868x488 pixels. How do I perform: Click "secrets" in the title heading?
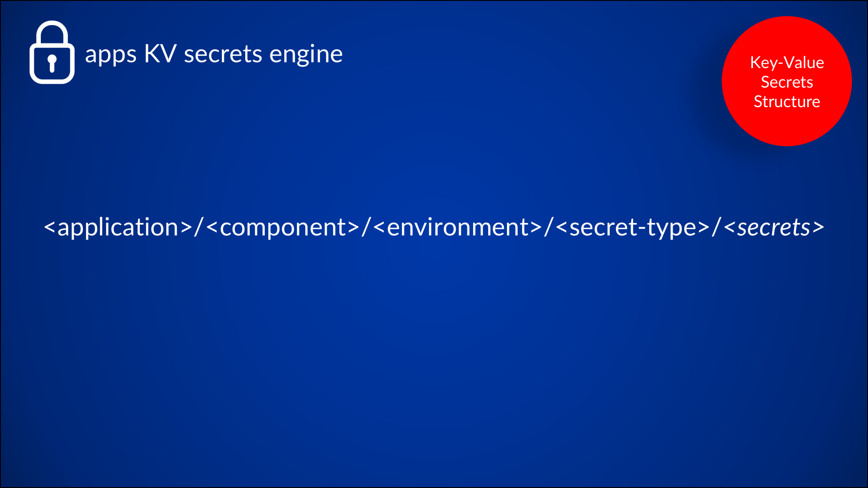(223, 54)
